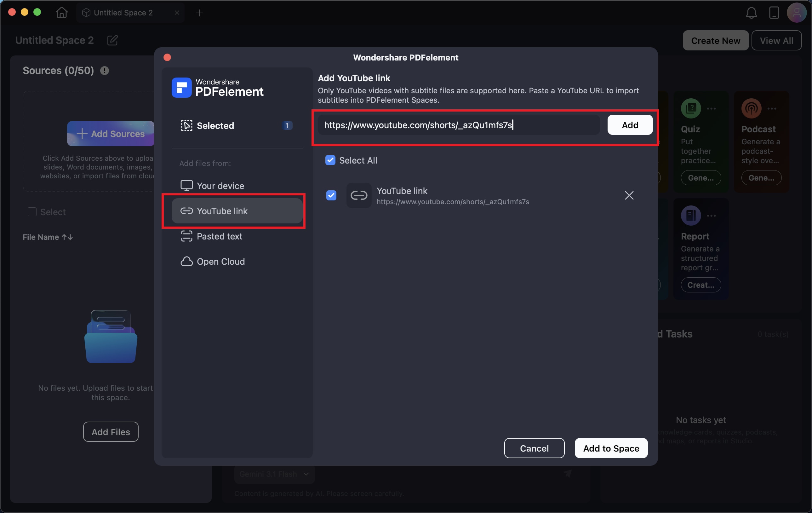Click the Wondershare PDFelement logo
The image size is (812, 513).
(218, 88)
